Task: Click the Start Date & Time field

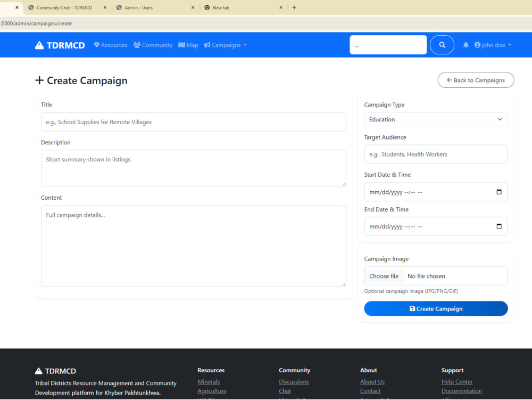Action: (x=436, y=192)
